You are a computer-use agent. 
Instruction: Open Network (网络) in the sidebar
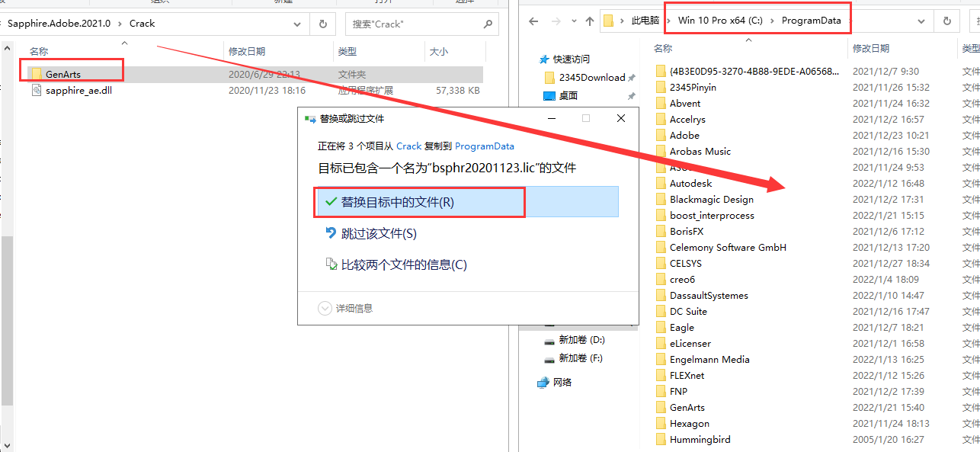(x=563, y=382)
